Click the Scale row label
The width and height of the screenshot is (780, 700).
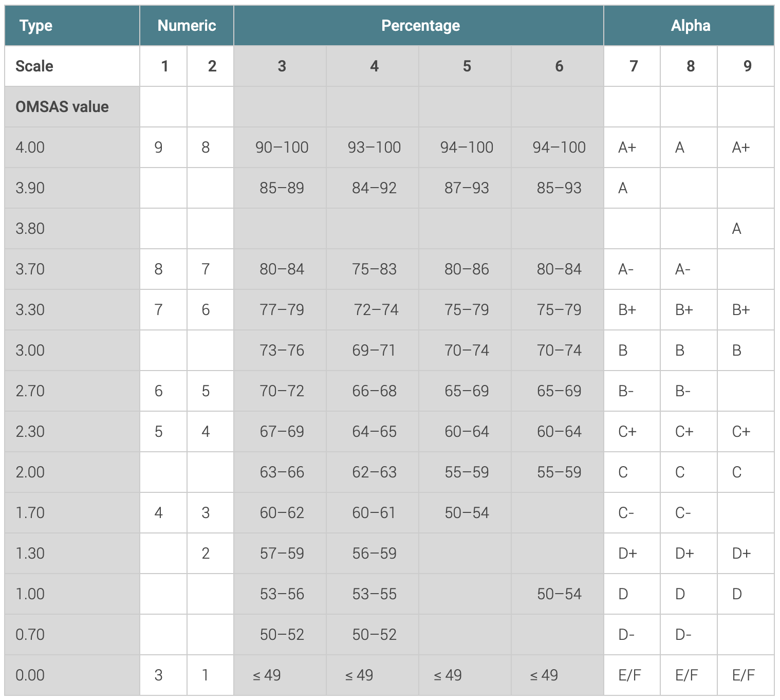(x=72, y=66)
